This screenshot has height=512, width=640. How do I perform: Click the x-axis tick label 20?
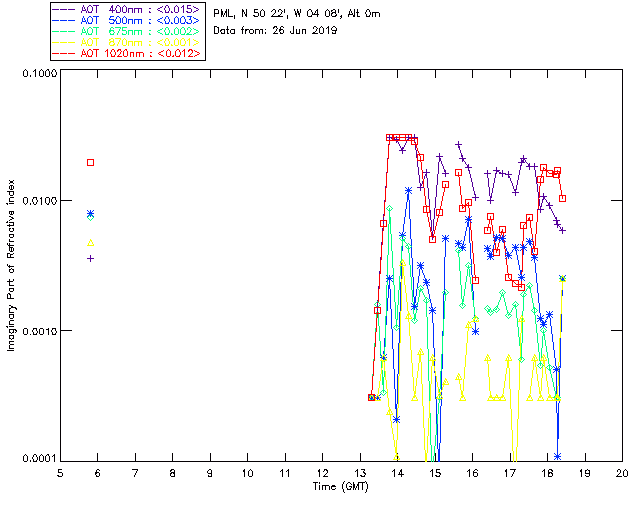[x=621, y=472]
